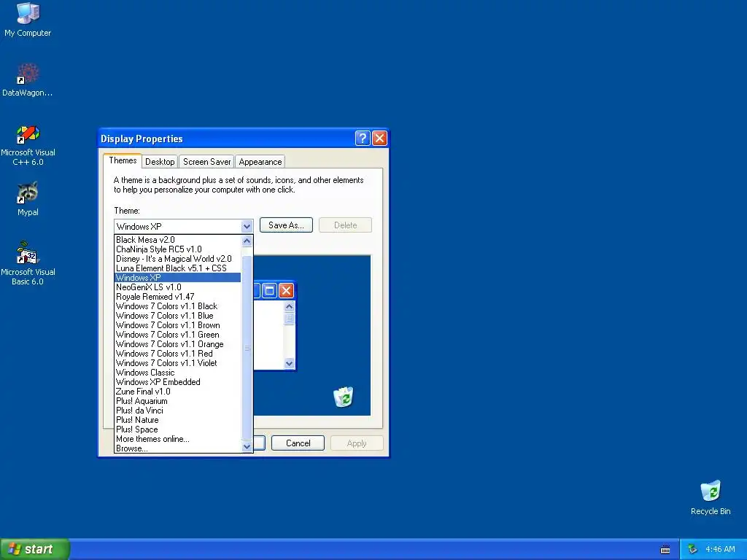The image size is (747, 560).
Task: Switch to the Appearance tab
Action: (260, 161)
